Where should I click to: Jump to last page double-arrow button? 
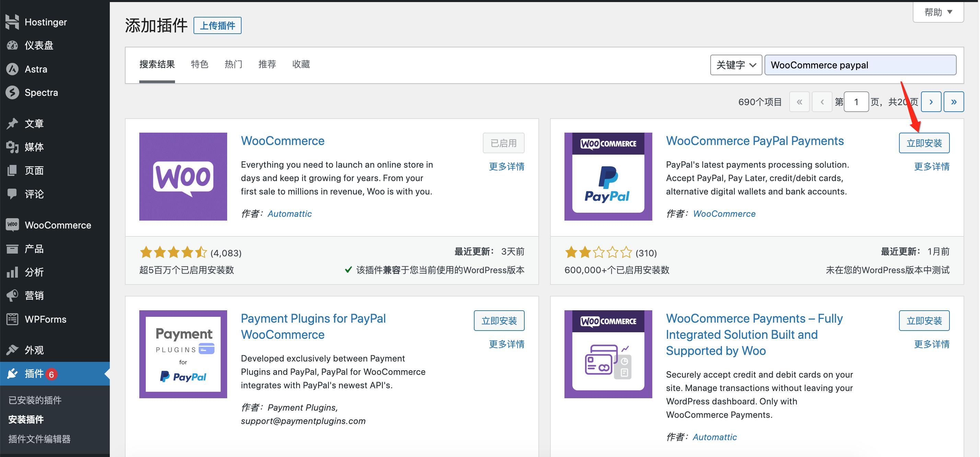954,102
